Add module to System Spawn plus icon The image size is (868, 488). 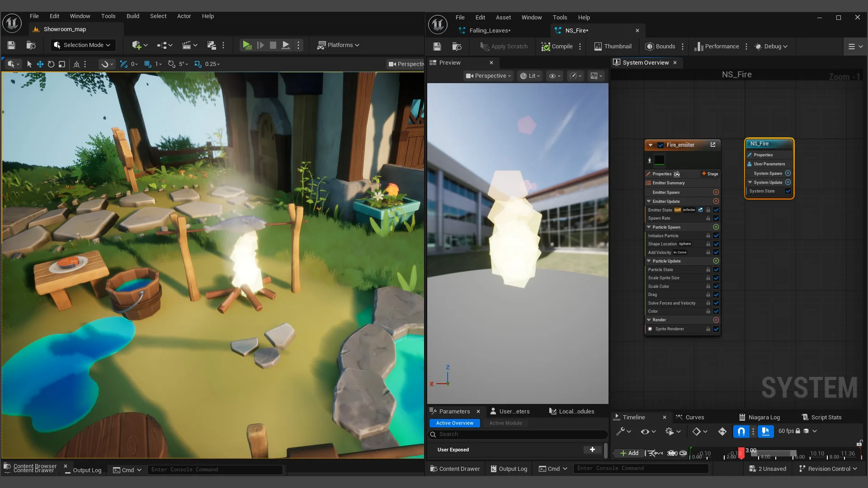788,174
